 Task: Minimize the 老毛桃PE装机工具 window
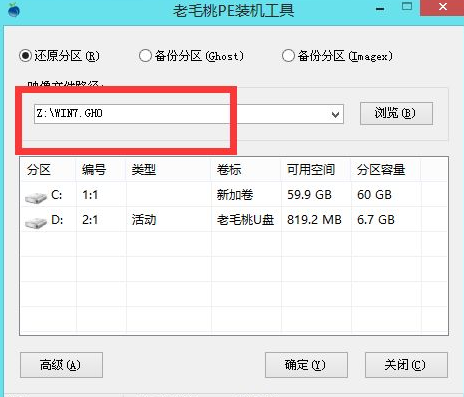click(380, 9)
